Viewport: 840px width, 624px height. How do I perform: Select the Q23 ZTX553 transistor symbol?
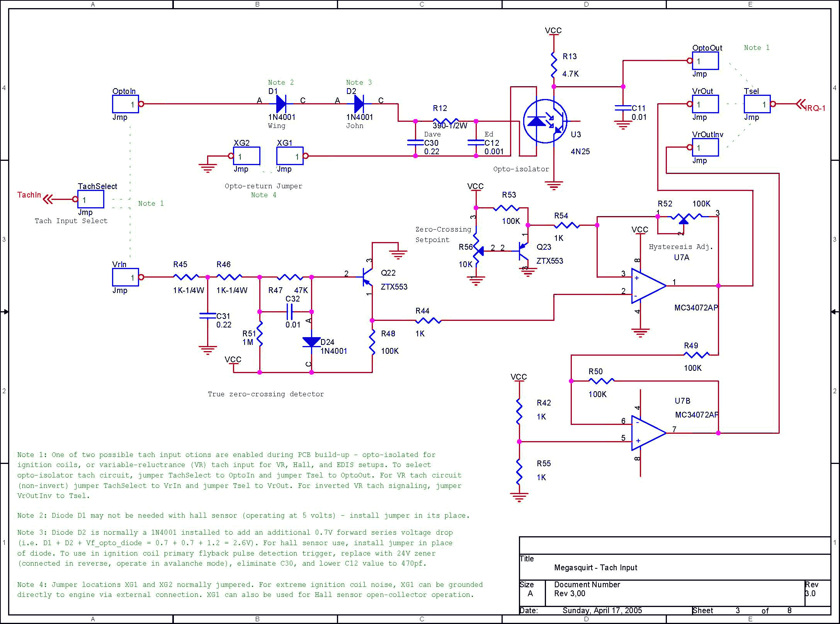click(x=523, y=251)
